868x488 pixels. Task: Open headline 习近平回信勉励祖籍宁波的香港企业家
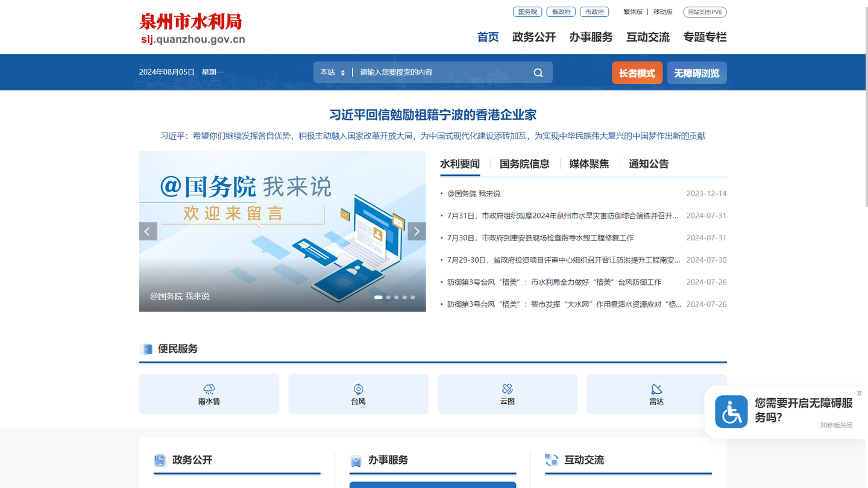(x=433, y=114)
